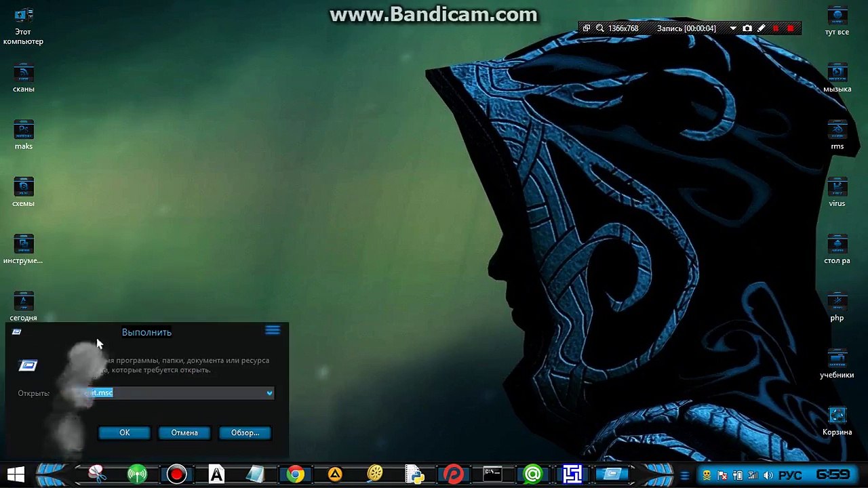Select the инструме... desktop icon
The height and width of the screenshot is (488, 868).
click(23, 249)
